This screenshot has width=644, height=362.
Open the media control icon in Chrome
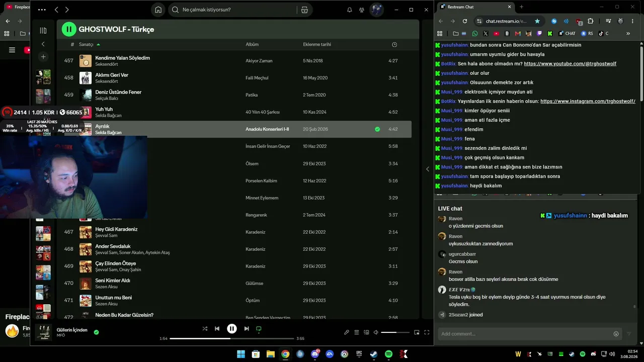click(x=608, y=21)
